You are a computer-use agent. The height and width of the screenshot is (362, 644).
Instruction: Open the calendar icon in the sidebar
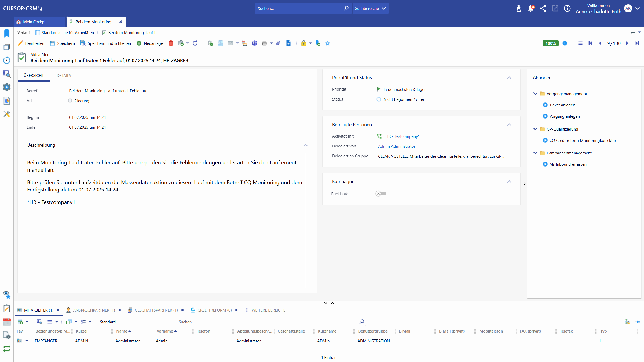7,322
